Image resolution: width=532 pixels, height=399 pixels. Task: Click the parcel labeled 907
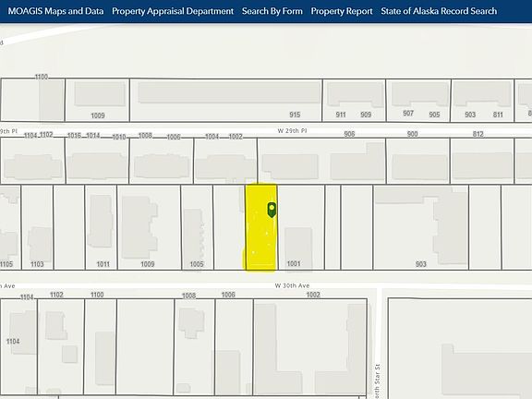[418, 100]
